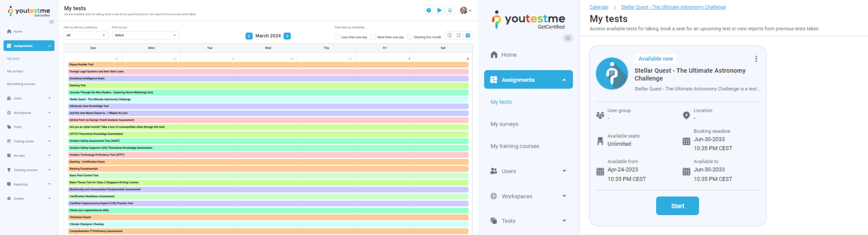
Task: Switch to grid card view icon
Action: (459, 36)
